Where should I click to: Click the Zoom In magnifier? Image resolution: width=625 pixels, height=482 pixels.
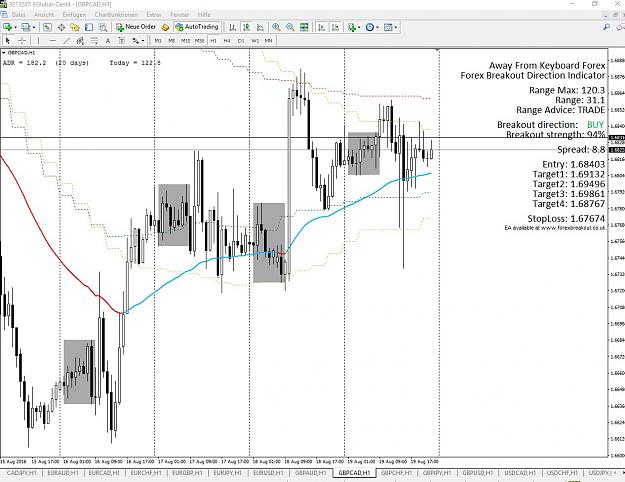click(276, 27)
